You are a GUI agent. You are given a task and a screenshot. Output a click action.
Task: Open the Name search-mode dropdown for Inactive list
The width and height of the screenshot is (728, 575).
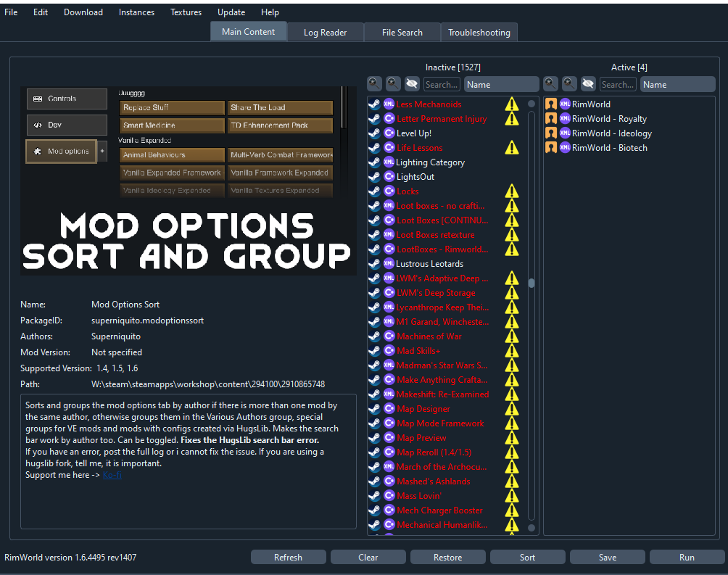point(502,85)
